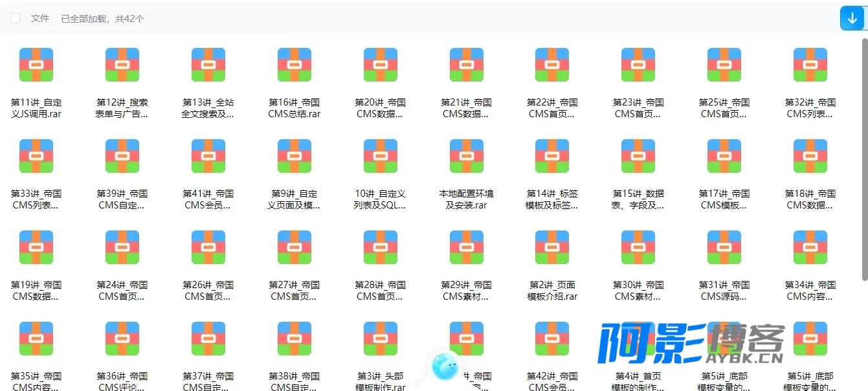Select the 第17讲 archive icon
This screenshot has width=868, height=391.
click(x=724, y=156)
